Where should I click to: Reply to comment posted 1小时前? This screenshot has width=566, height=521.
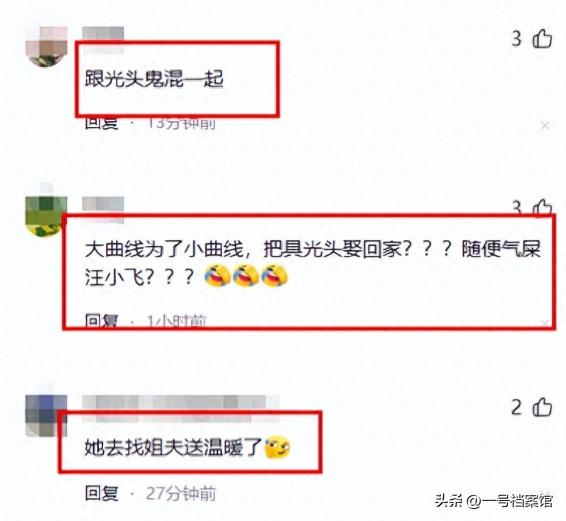click(102, 320)
